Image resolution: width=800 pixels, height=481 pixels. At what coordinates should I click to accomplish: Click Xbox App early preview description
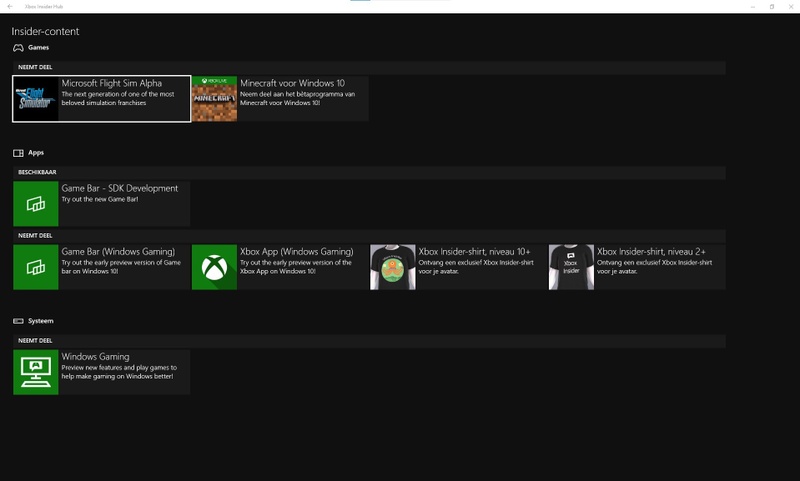[x=296, y=267]
